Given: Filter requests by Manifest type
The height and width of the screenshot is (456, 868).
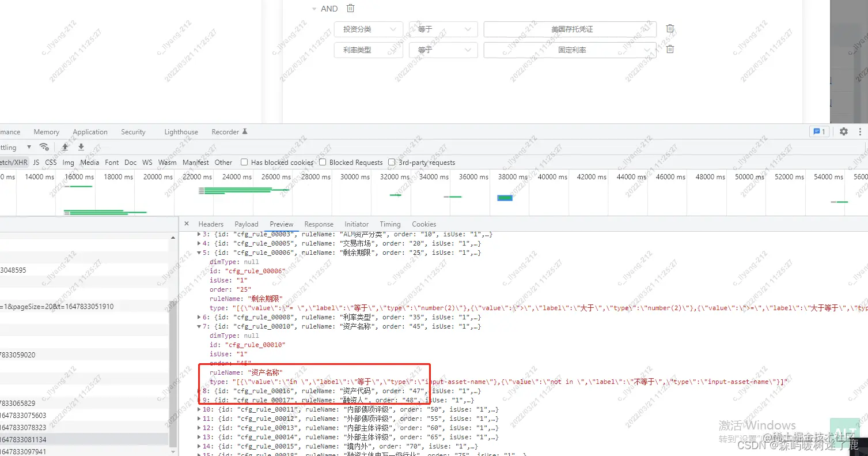Looking at the screenshot, I should pos(196,163).
